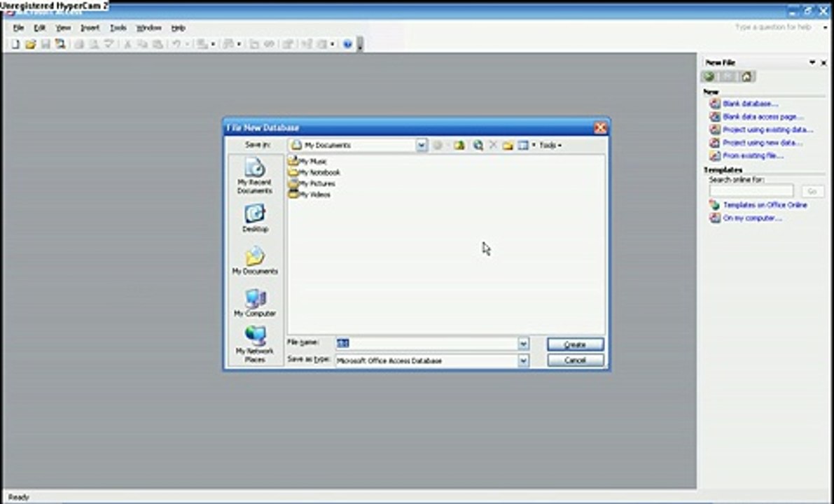The height and width of the screenshot is (504, 834).
Task: Open the File menu
Action: (x=19, y=27)
